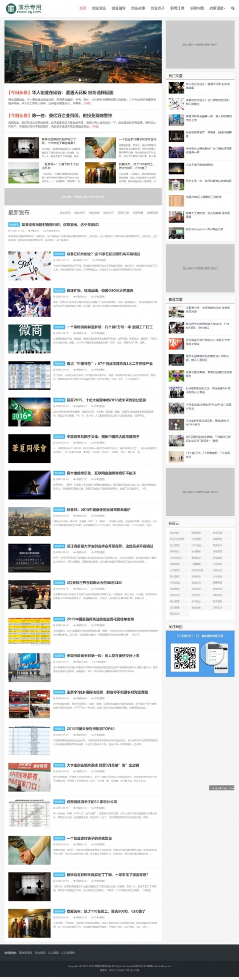The image size is (239, 980).
Task: Open the 创业故事 nav item
Action: coord(138,9)
